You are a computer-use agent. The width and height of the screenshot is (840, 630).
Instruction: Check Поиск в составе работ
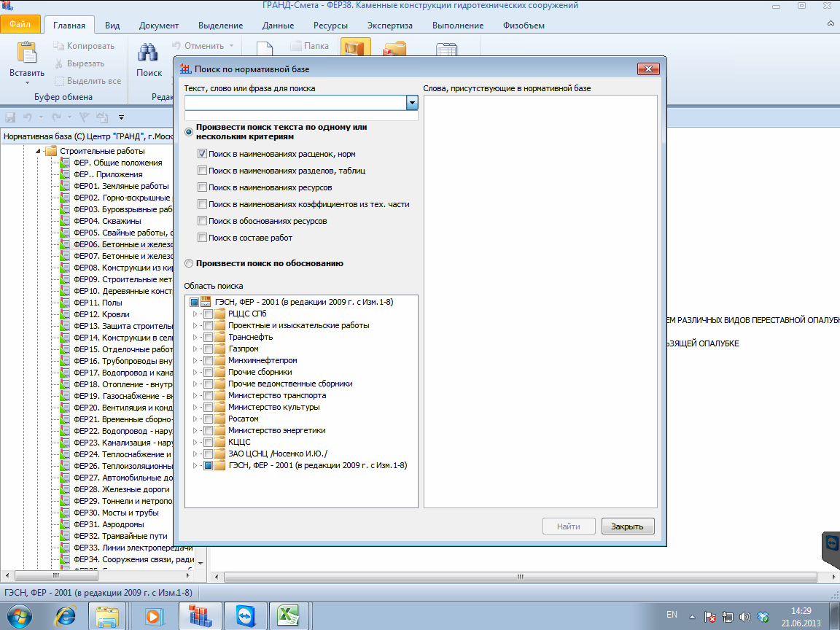(202, 237)
